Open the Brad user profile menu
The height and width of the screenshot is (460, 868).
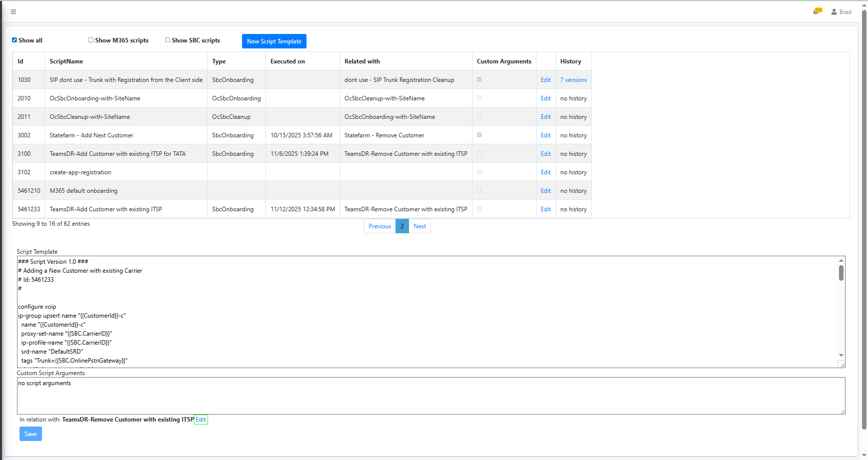coord(841,11)
